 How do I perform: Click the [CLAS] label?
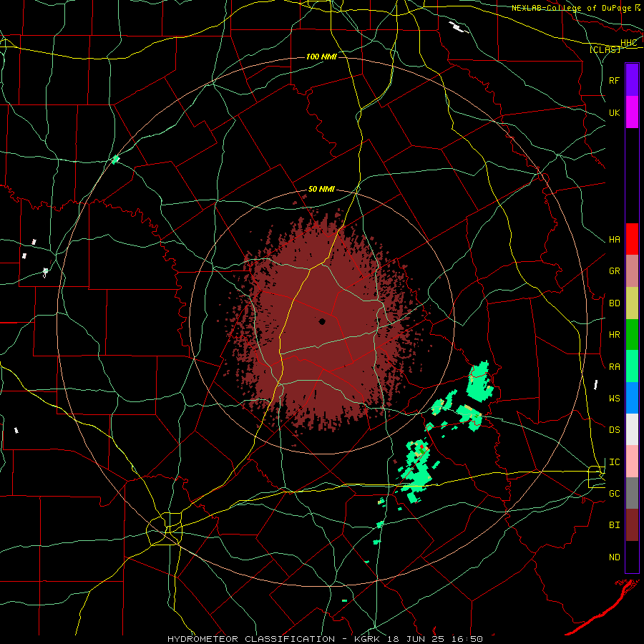(605, 49)
